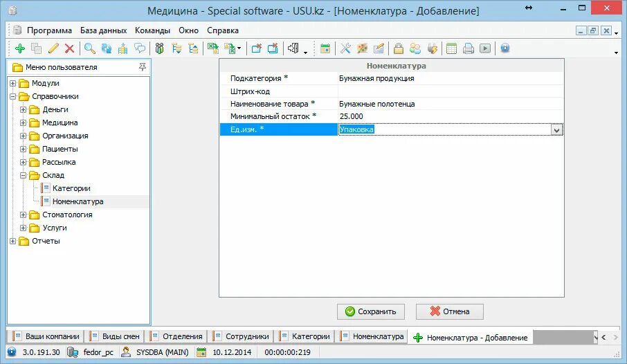627x364 pixels.
Task: Open the Команды menu
Action: tap(152, 30)
